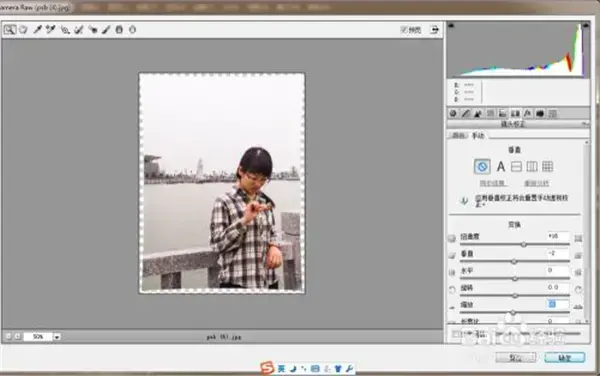Click the icon left of 垂直 slider
This screenshot has height=376, width=600.
click(x=452, y=255)
